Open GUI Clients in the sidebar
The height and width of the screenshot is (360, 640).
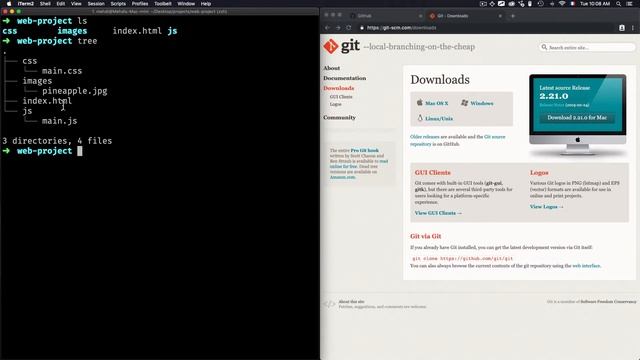click(x=341, y=97)
